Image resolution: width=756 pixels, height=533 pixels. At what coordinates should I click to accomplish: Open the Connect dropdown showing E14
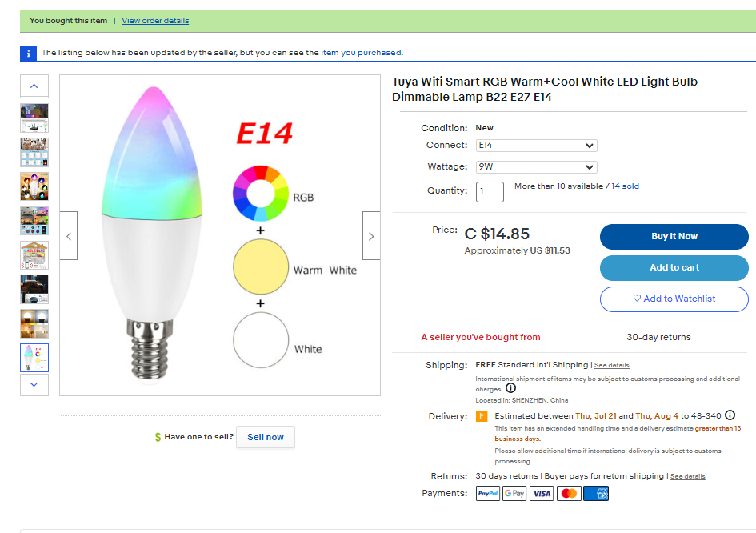[537, 146]
